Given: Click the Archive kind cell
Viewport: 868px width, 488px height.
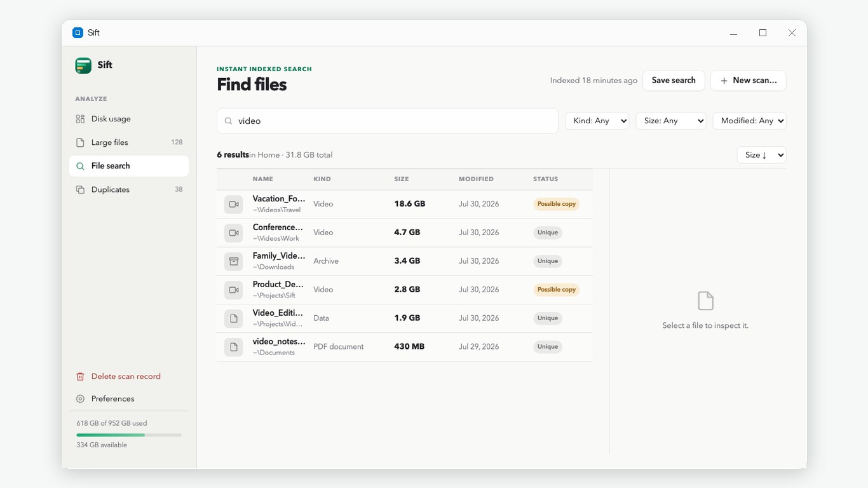Looking at the screenshot, I should 326,261.
